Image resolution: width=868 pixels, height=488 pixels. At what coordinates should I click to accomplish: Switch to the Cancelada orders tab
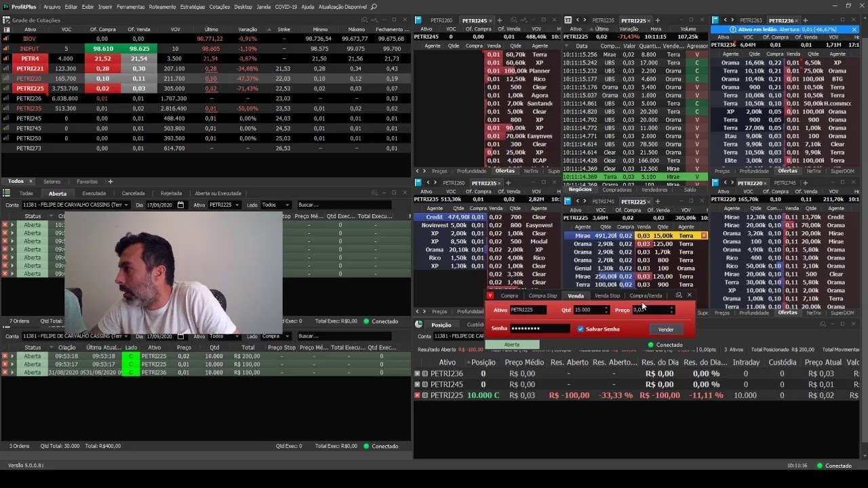[133, 193]
